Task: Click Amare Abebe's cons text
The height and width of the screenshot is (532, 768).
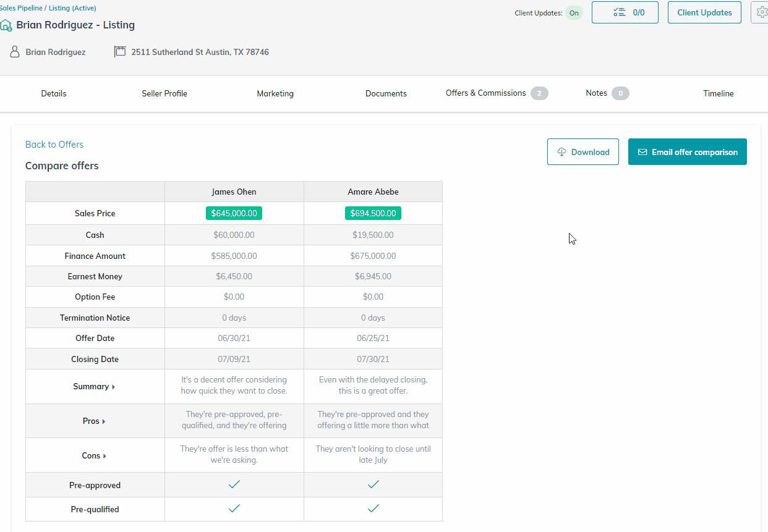Action: pyautogui.click(x=373, y=455)
